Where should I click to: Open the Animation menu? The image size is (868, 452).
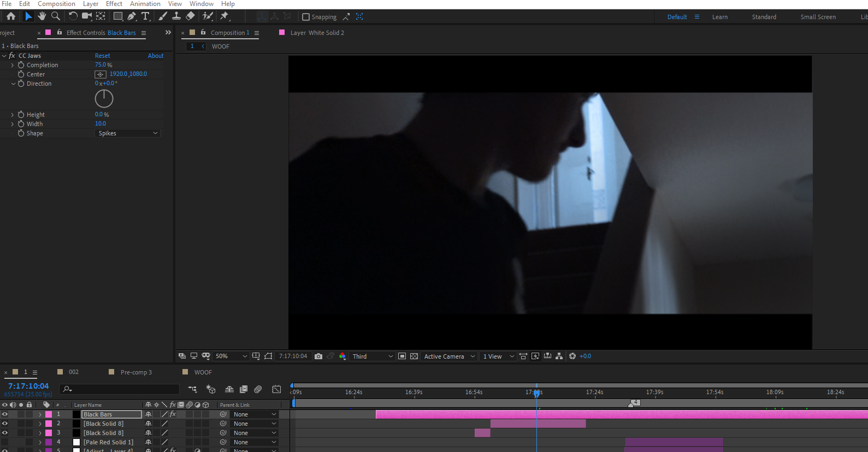(x=145, y=4)
